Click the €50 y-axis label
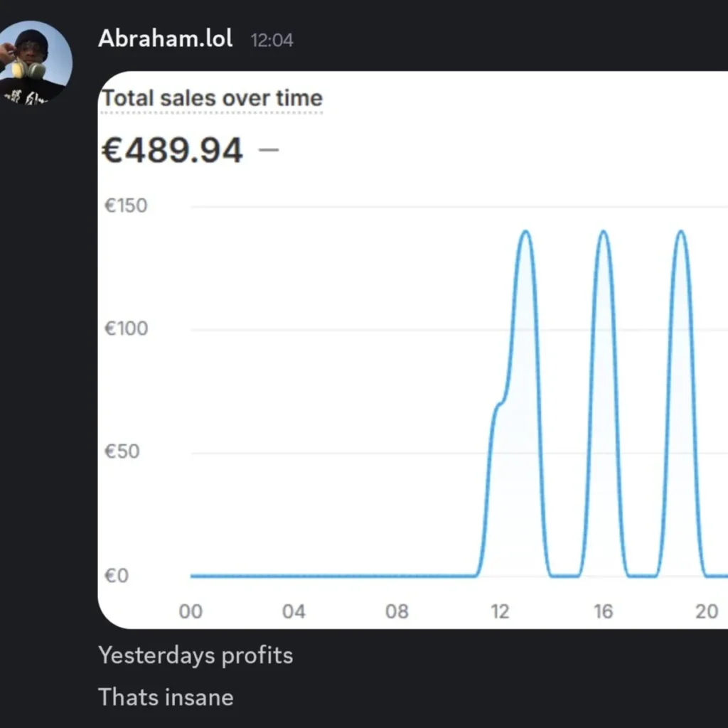Screen dimensions: 728x728 [122, 452]
